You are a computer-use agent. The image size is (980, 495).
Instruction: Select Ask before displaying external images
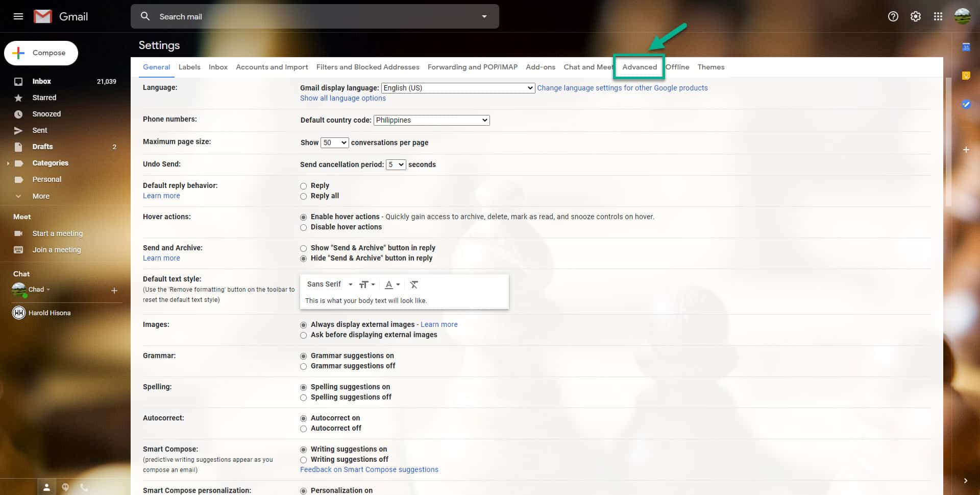[x=303, y=335]
